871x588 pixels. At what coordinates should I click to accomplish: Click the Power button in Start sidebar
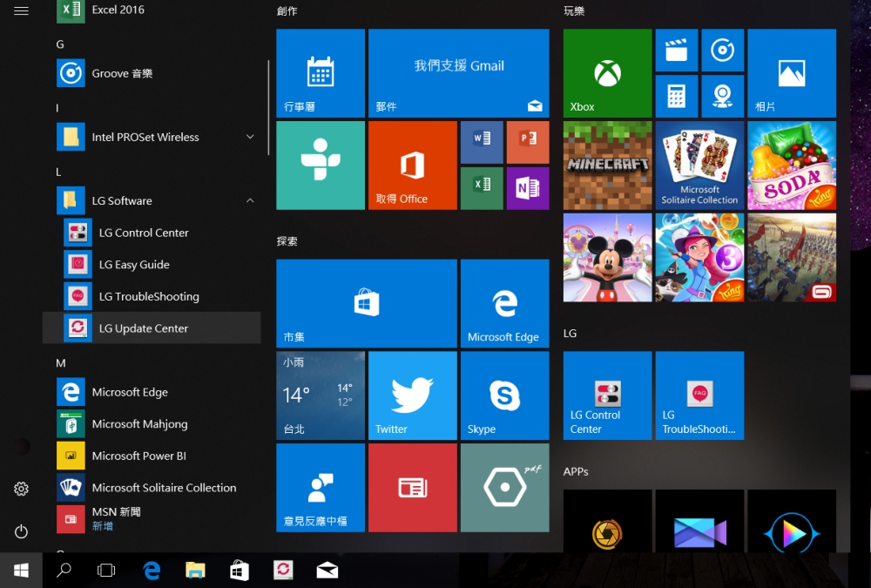point(21,531)
